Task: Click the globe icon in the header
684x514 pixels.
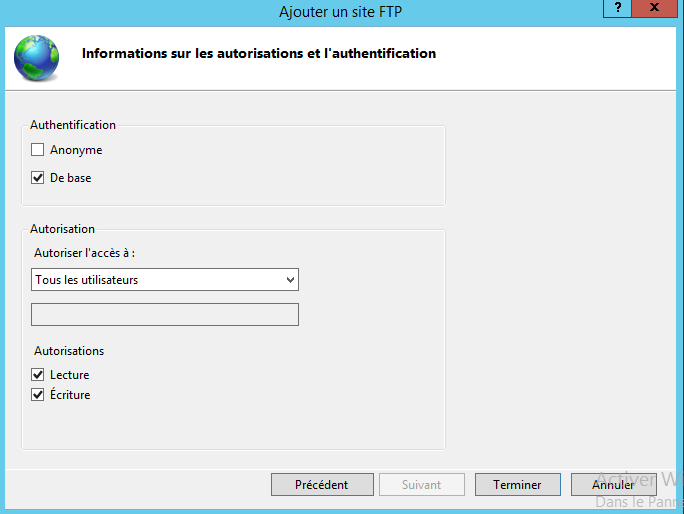Action: tap(37, 58)
